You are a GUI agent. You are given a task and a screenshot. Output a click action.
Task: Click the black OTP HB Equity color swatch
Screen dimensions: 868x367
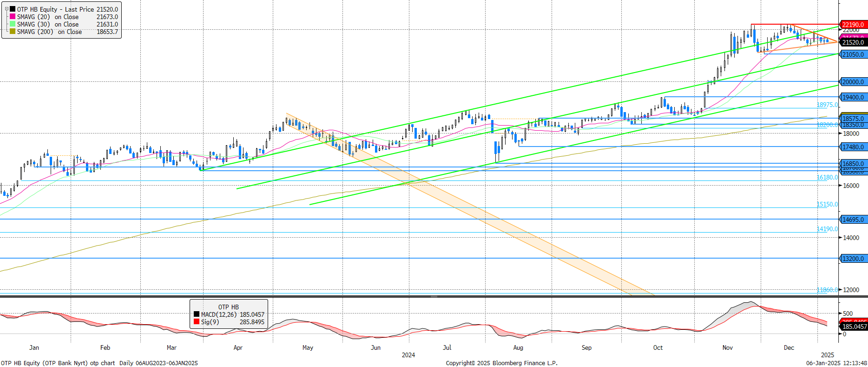pos(13,9)
